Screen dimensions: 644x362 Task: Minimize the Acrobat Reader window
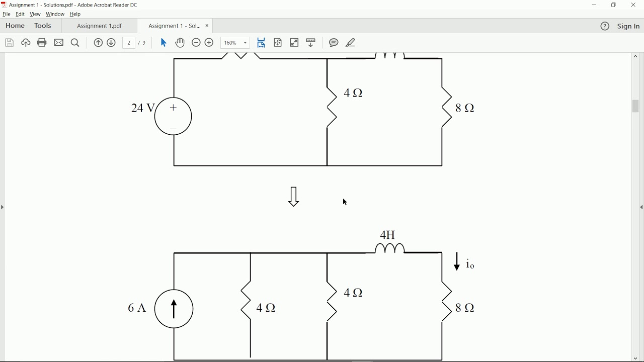click(x=594, y=5)
